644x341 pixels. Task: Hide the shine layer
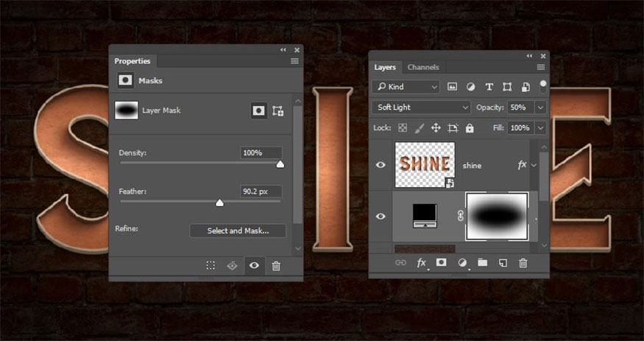click(x=381, y=165)
